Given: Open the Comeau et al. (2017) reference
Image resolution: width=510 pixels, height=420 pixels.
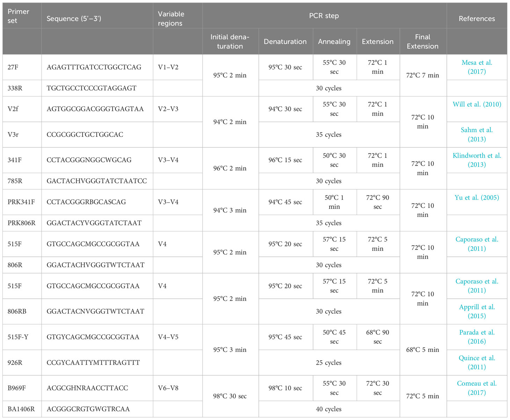Looking at the screenshot, I should tap(477, 388).
